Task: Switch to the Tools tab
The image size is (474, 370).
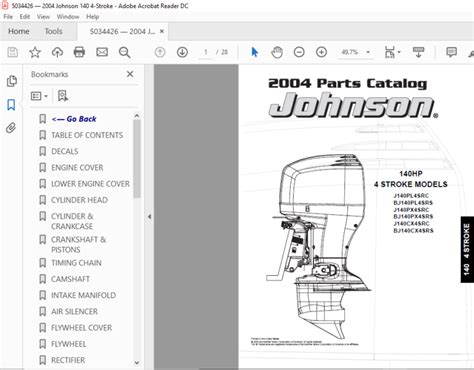Action: 53,31
